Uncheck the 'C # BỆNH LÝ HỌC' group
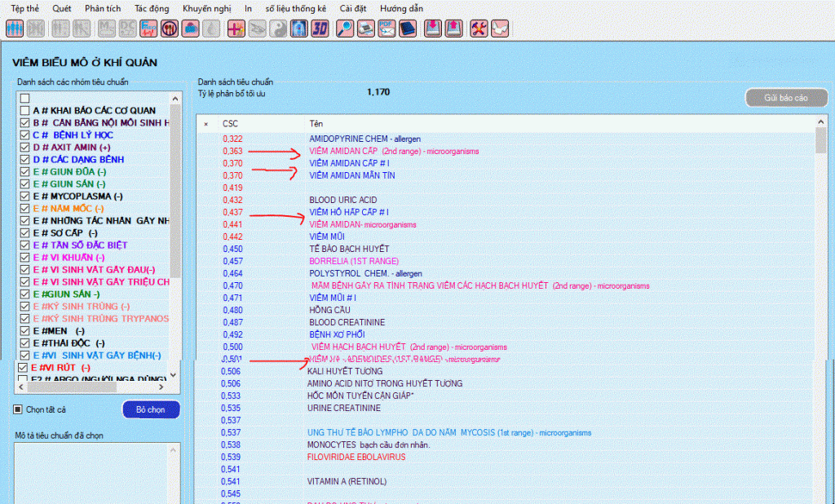Image resolution: width=835 pixels, height=504 pixels. [24, 135]
